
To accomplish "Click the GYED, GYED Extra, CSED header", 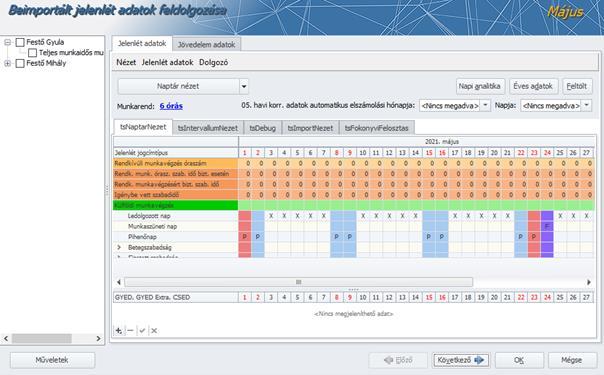I will point(176,297).
